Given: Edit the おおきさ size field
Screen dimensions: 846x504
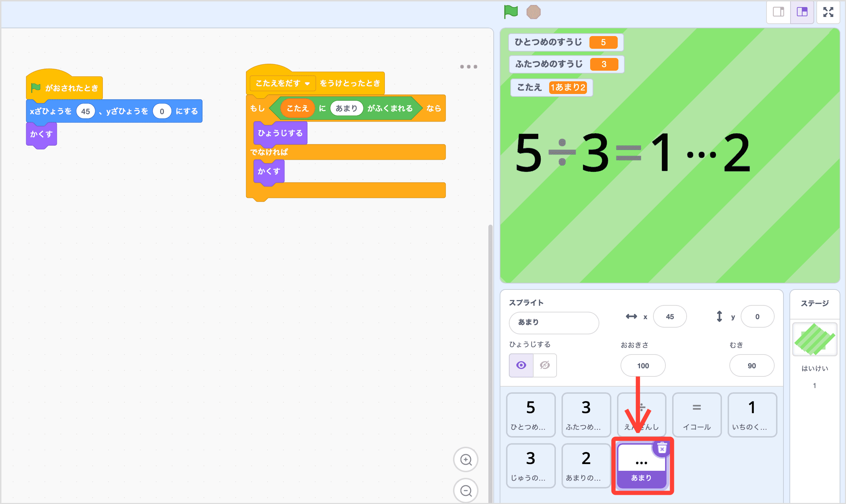Looking at the screenshot, I should point(643,366).
